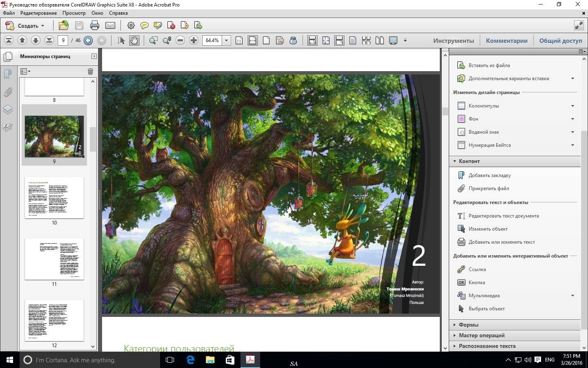Screen dimensions: 588x368
Task: Expand the Водяной знак dropdown arrow
Action: (572, 132)
